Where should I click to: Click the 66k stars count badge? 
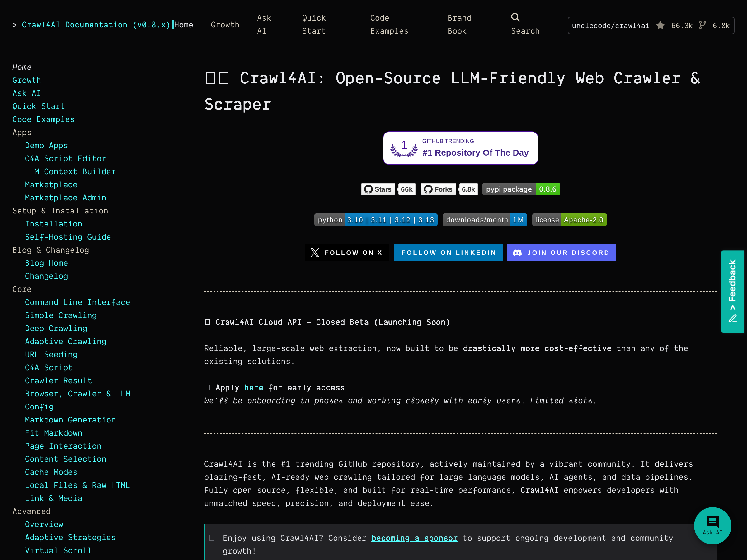406,189
